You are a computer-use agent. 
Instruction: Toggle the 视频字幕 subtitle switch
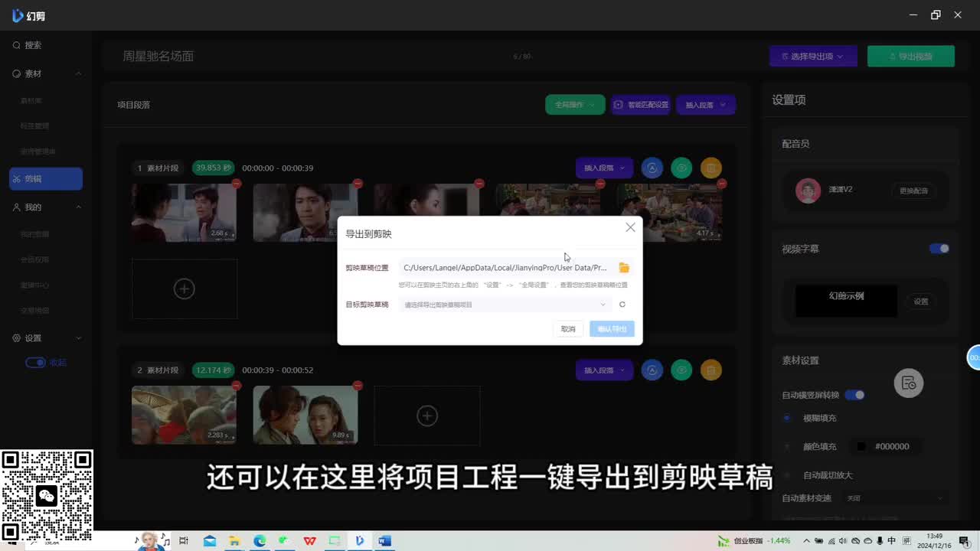939,249
